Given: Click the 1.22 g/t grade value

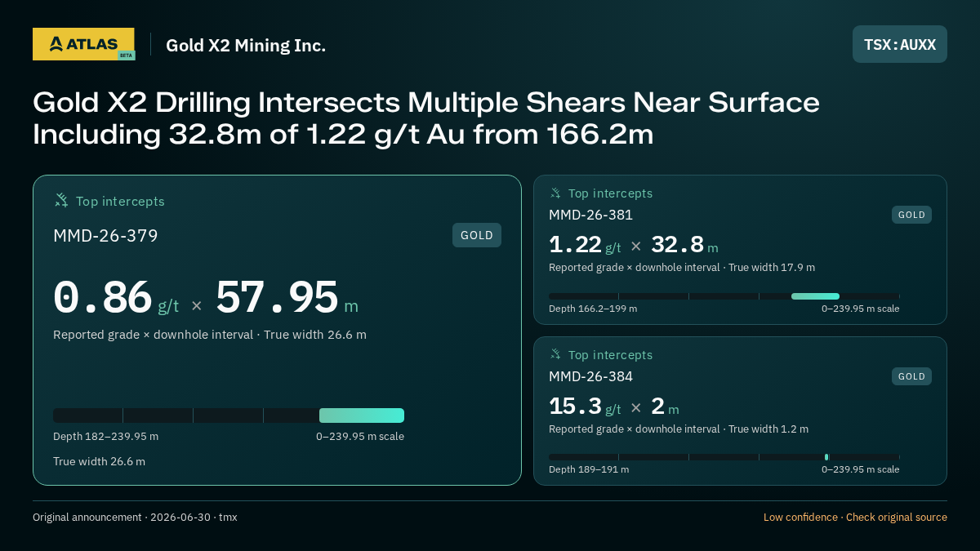Looking at the screenshot, I should (585, 245).
